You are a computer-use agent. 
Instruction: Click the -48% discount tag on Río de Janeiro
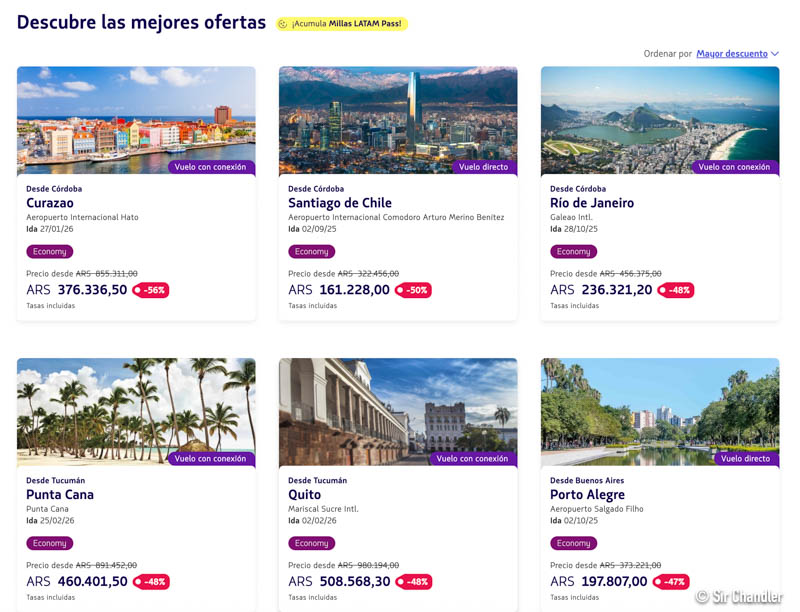(675, 290)
